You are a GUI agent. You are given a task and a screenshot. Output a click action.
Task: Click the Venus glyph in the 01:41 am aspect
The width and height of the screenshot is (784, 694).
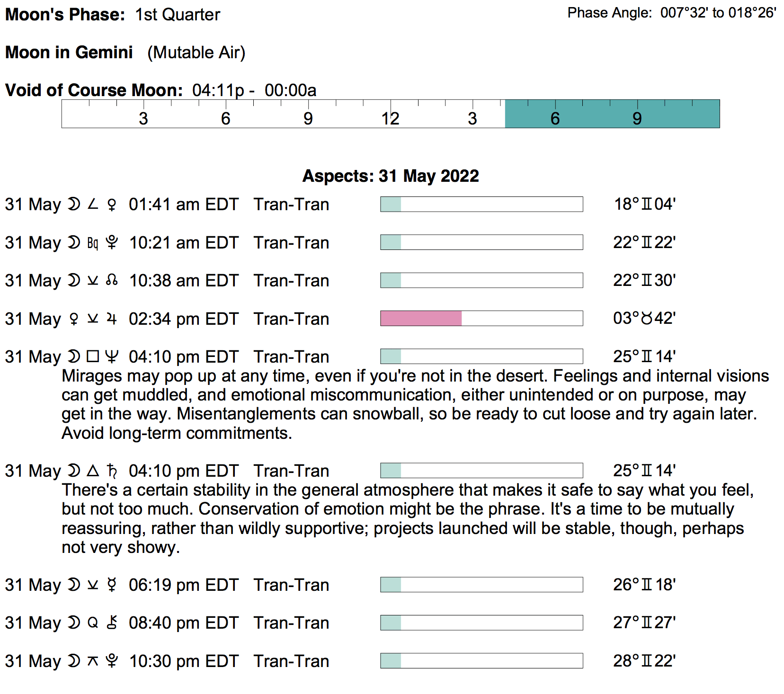(112, 205)
